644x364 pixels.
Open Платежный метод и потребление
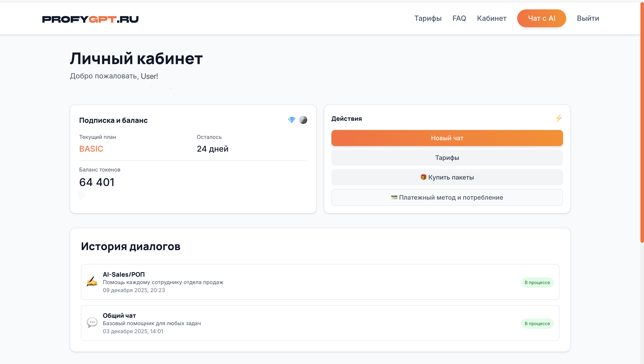click(x=447, y=197)
